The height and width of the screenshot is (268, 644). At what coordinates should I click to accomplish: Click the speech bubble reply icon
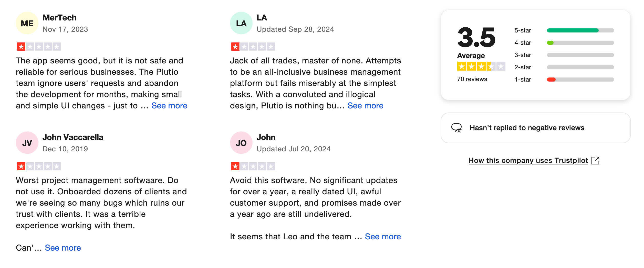coord(456,128)
